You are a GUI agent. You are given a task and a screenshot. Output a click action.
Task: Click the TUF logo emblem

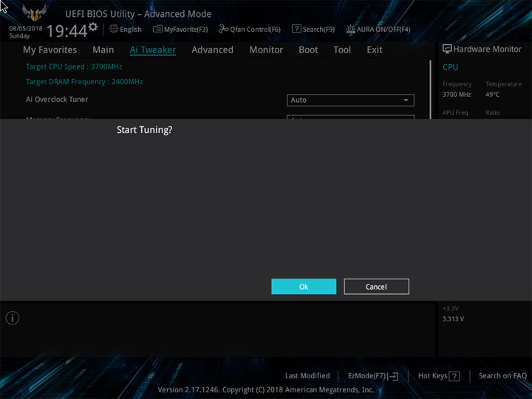[34, 13]
